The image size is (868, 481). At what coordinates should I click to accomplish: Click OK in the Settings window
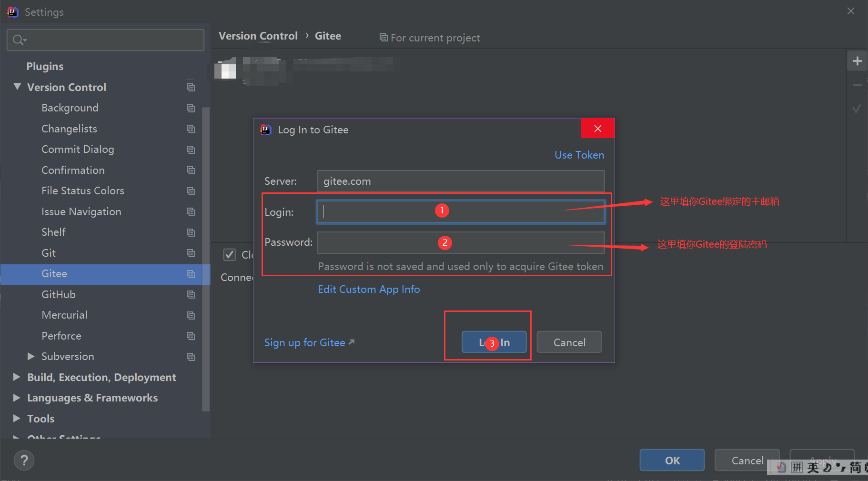[672, 460]
